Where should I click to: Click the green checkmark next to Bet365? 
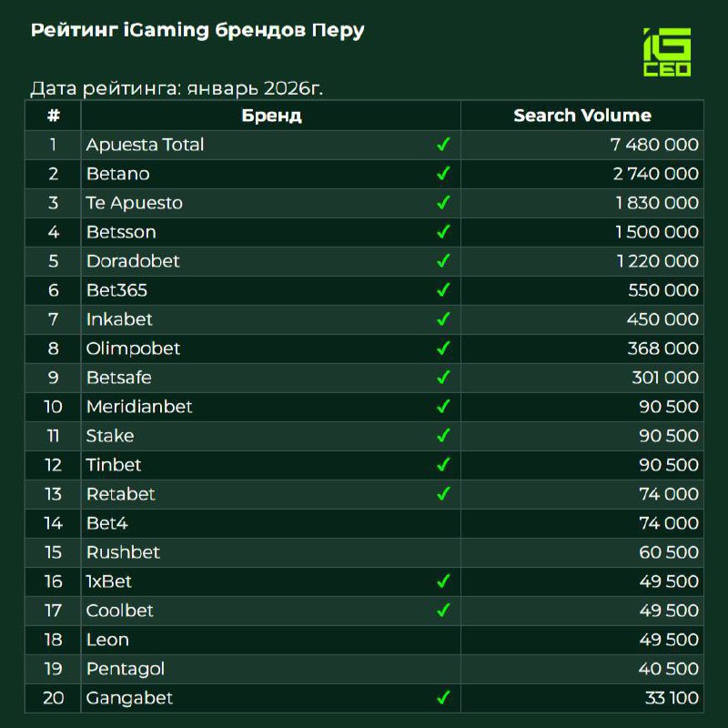[443, 290]
